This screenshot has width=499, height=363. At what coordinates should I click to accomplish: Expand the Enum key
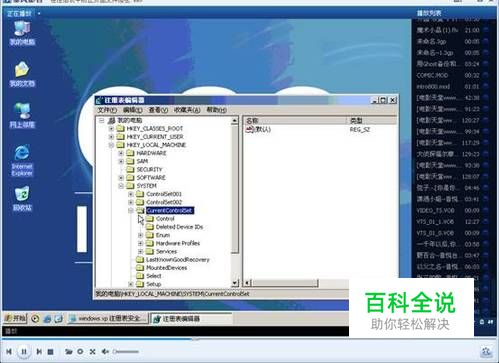tap(141, 235)
